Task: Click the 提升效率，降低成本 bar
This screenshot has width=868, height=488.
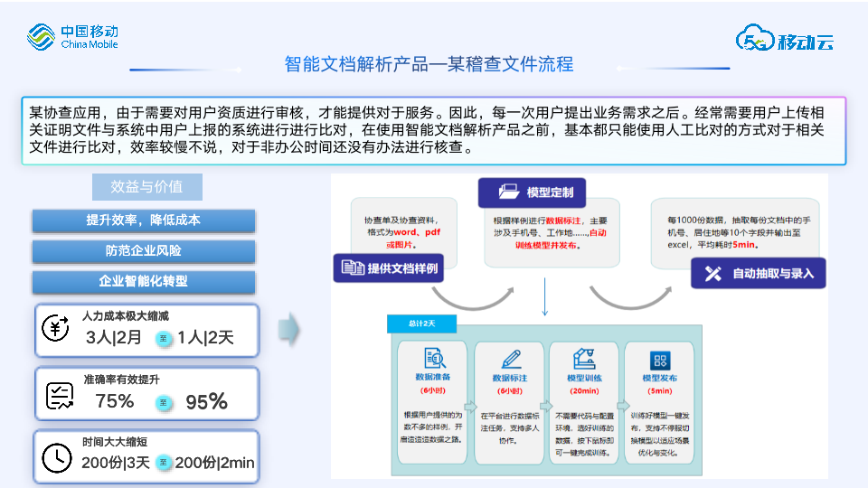Action: (144, 221)
